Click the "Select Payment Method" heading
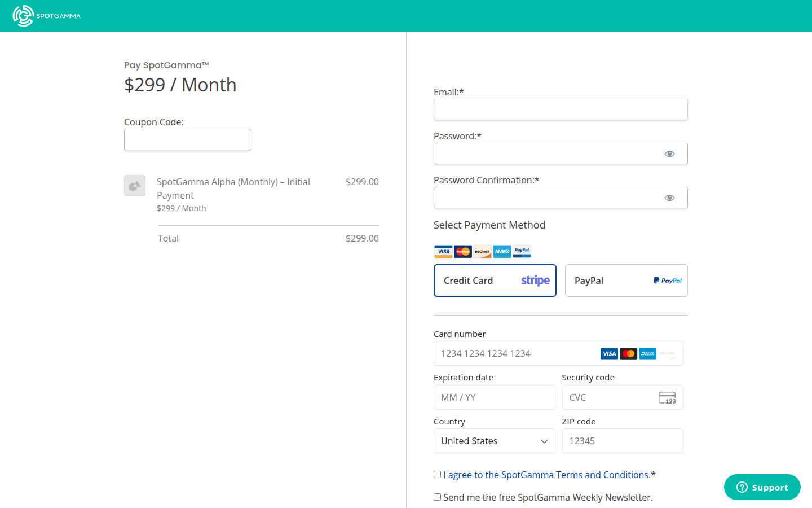 (489, 225)
